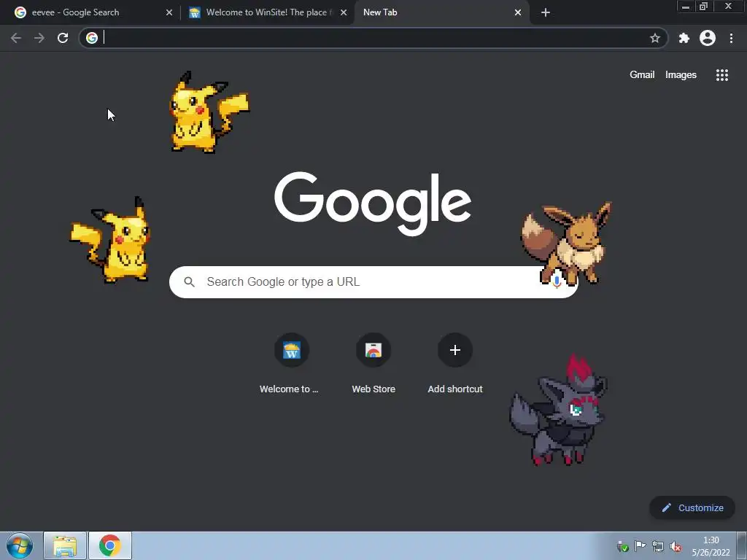This screenshot has height=560, width=747.
Task: Close the New Tab tab
Action: click(518, 12)
